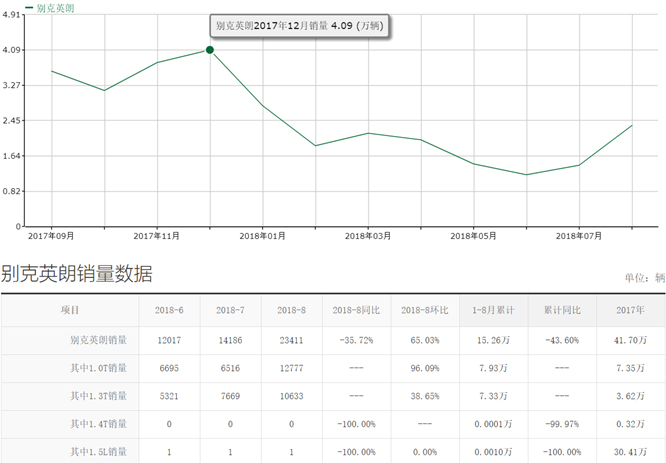666x463 pixels.
Task: Select the 2018-8 column header
Action: [291, 311]
